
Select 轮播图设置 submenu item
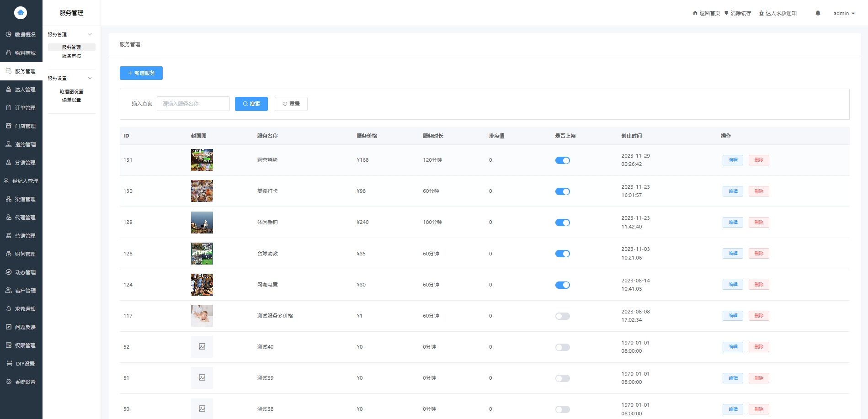coord(71,91)
